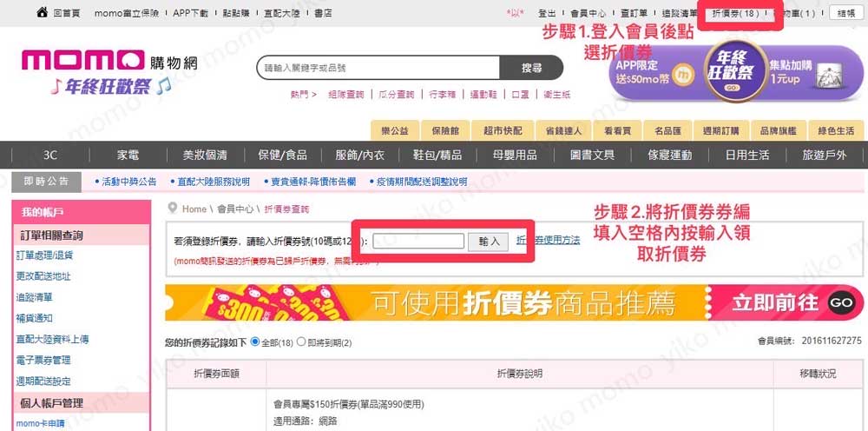The height and width of the screenshot is (431, 868).
Task: Click the location pin icon near Home
Action: pyautogui.click(x=173, y=209)
